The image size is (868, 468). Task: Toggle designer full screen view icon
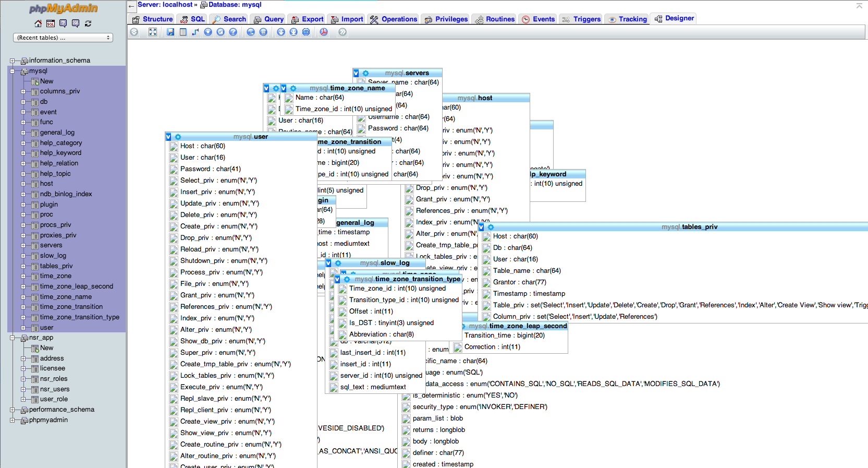tap(153, 32)
